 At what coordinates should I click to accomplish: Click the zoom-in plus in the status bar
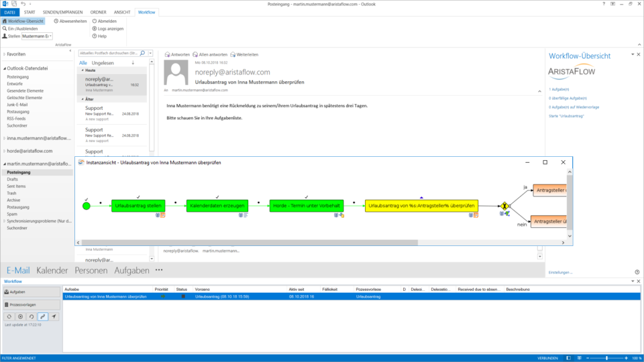pyautogui.click(x=626, y=358)
